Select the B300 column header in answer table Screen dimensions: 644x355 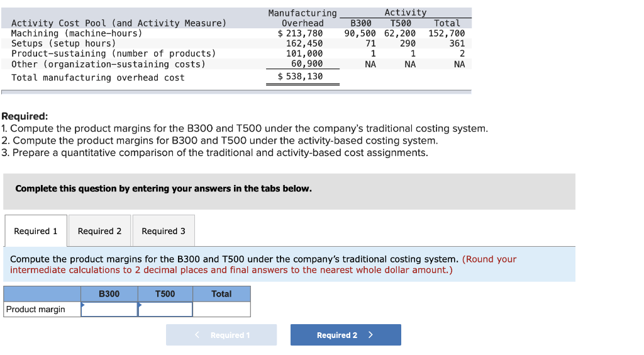click(109, 294)
